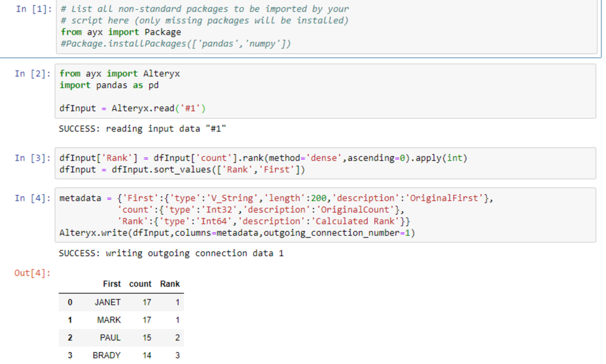The height and width of the screenshot is (364, 606).
Task: Click the BRADY row index 3
Action: coord(70,355)
